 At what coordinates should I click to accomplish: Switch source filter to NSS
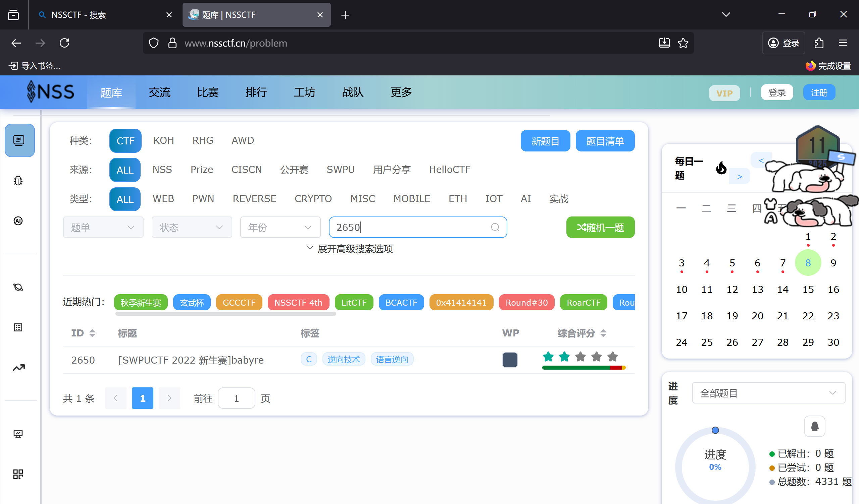tap(162, 170)
